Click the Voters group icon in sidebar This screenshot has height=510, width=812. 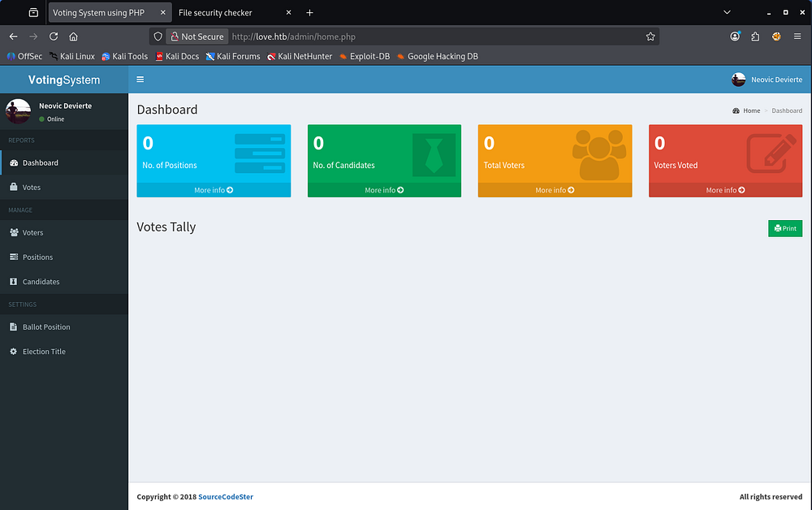pyautogui.click(x=14, y=233)
